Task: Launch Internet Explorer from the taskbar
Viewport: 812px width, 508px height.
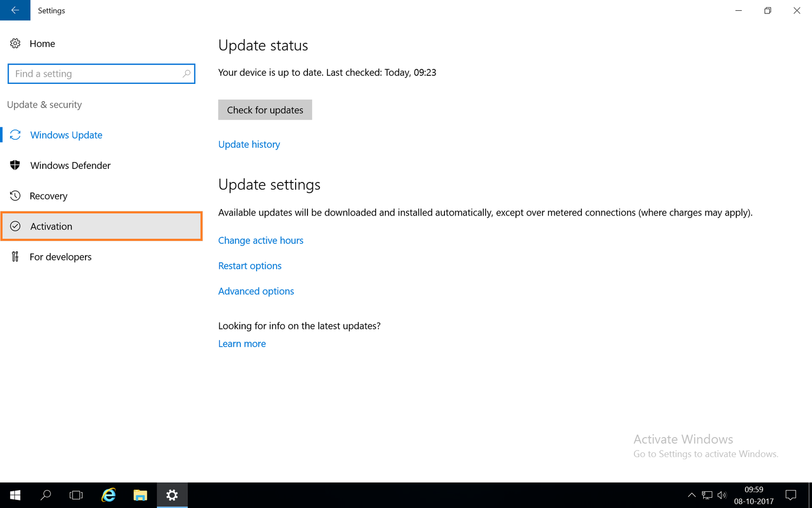Action: [x=108, y=495]
